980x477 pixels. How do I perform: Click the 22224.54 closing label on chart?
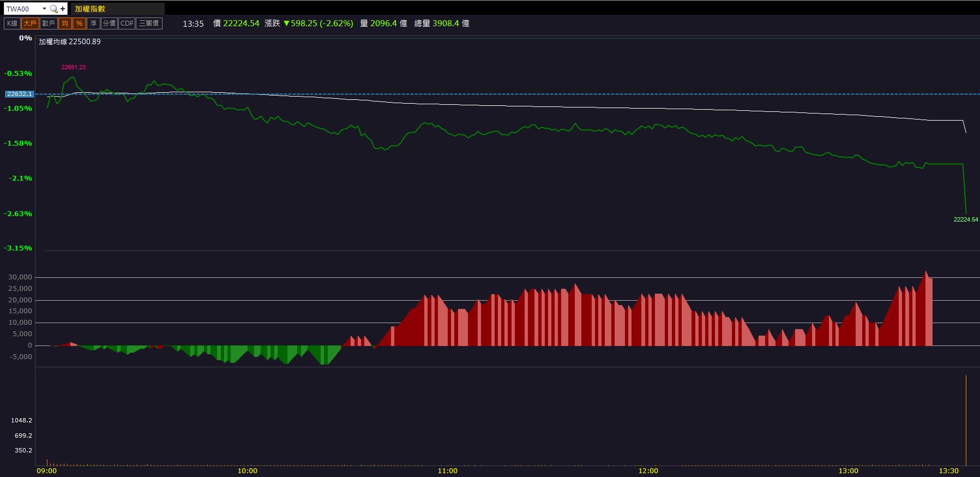coord(966,219)
